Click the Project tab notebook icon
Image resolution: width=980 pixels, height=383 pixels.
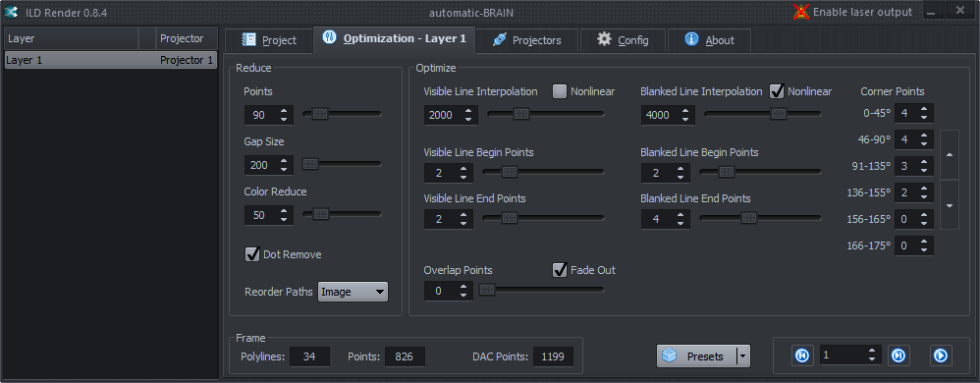point(248,40)
